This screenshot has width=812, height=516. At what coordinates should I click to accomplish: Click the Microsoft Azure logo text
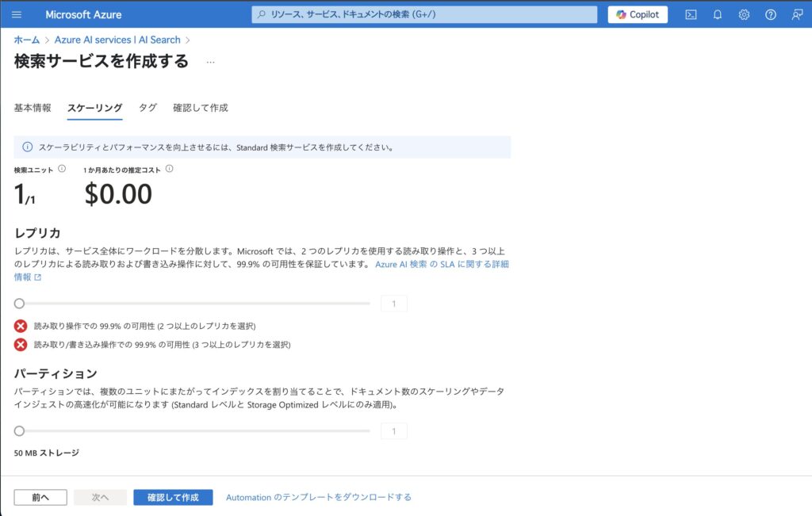point(83,14)
